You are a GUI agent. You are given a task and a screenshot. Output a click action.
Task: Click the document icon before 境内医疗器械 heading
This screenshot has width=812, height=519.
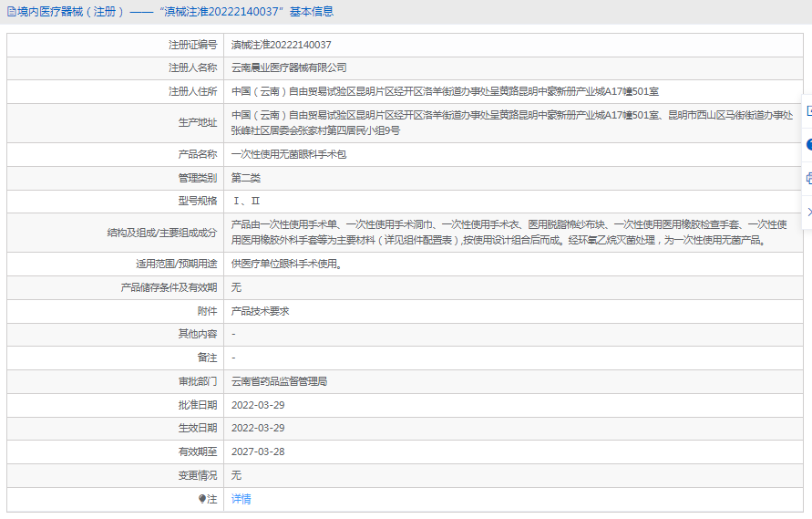pos(11,12)
